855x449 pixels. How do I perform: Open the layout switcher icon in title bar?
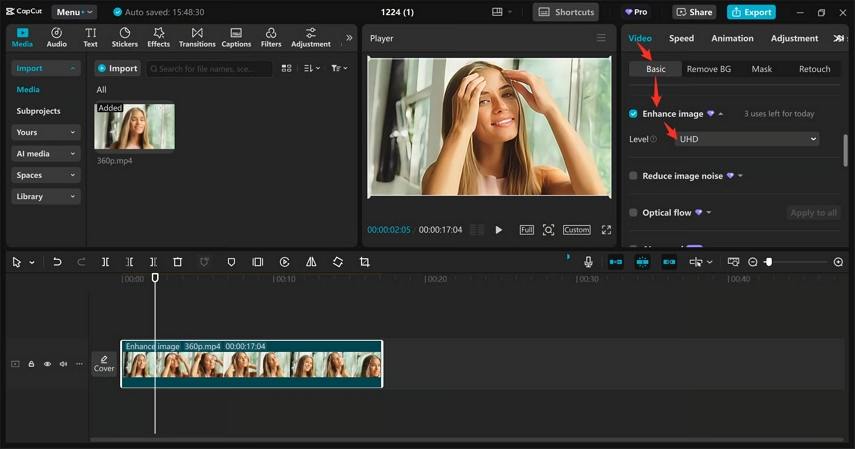pyautogui.click(x=497, y=12)
